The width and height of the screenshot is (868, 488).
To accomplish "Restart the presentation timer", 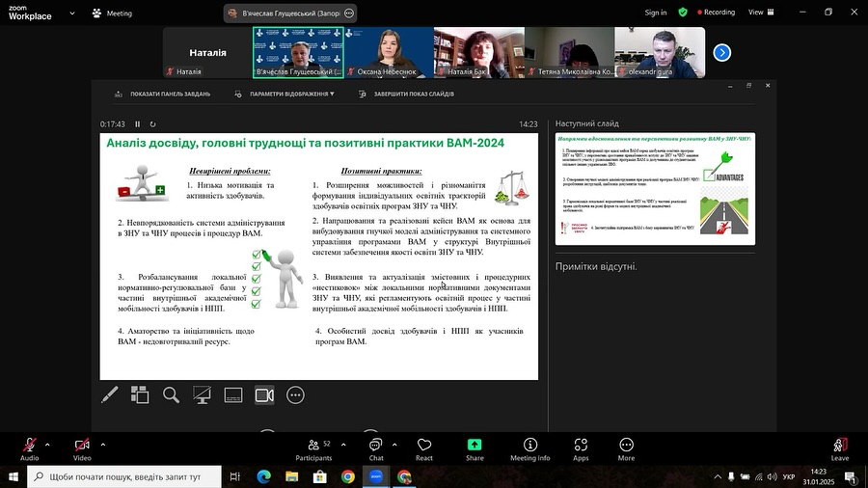I will pyautogui.click(x=152, y=124).
